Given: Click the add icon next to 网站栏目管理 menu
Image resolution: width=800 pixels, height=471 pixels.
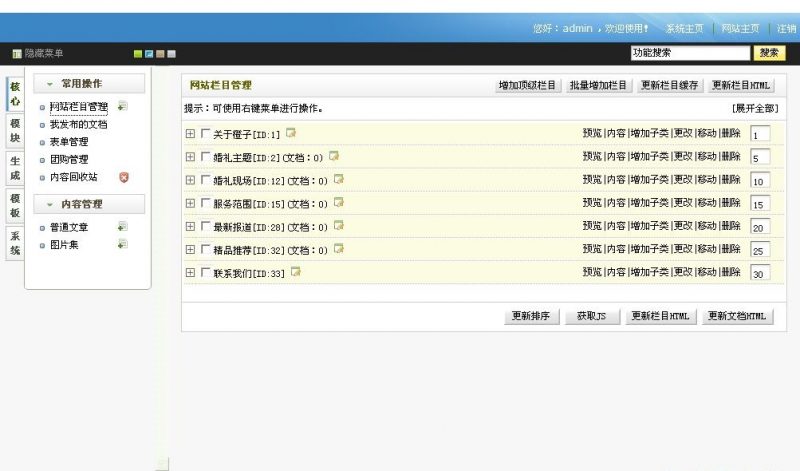Looking at the screenshot, I should pos(122,106).
